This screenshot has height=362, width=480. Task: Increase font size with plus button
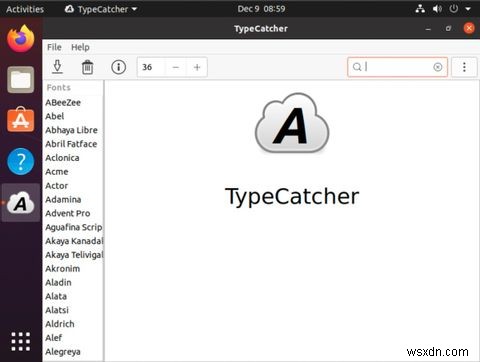(197, 67)
